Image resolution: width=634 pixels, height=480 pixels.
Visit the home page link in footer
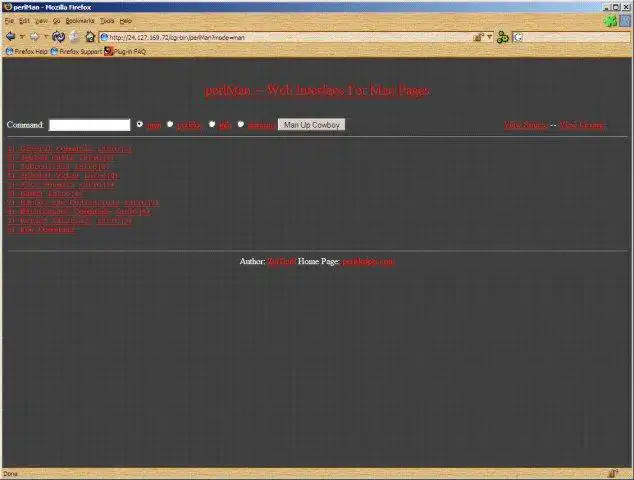pos(368,262)
